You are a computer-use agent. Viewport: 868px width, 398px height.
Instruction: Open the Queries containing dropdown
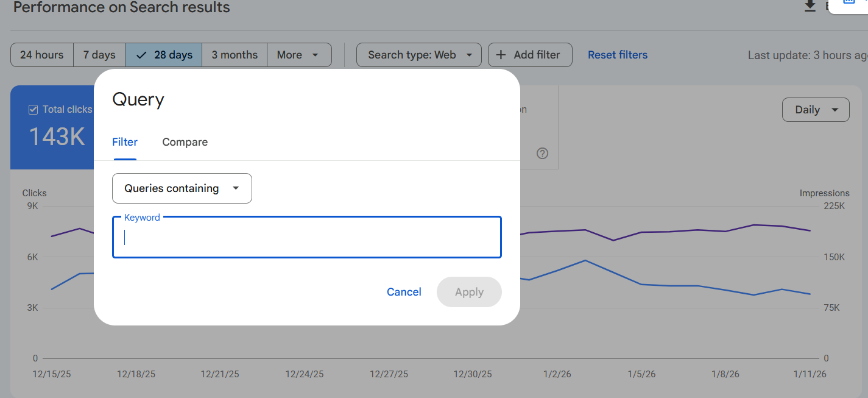[x=182, y=188]
